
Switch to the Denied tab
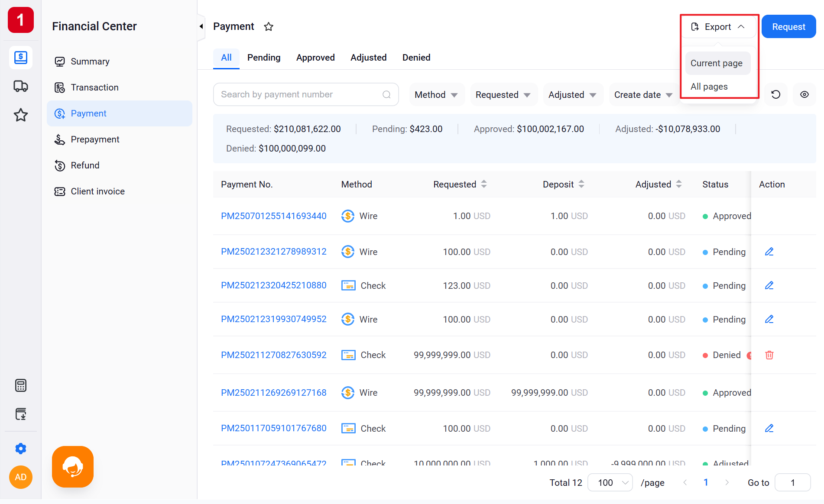click(416, 58)
